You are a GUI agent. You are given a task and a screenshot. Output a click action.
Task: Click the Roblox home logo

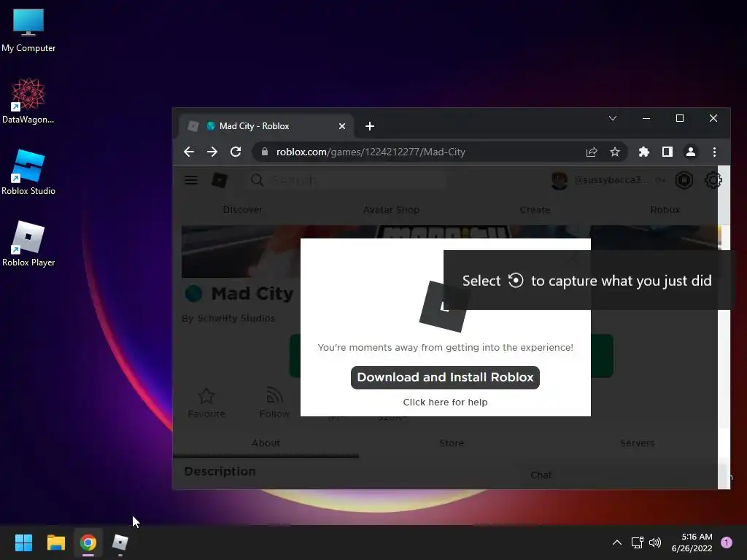coord(219,180)
